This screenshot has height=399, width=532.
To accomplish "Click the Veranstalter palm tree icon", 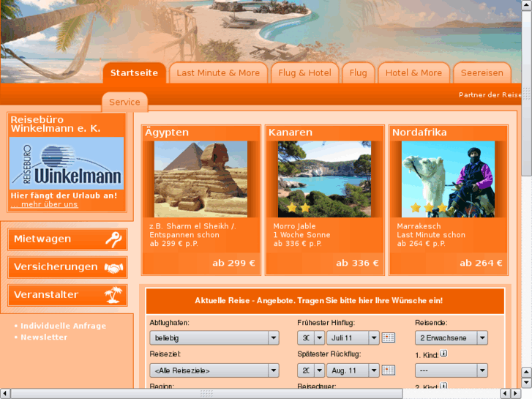I will pos(113,295).
